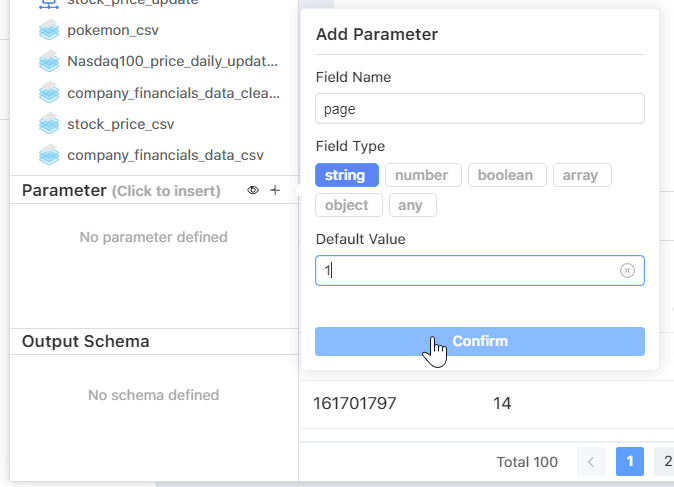
Task: Select the string field type
Action: point(346,175)
